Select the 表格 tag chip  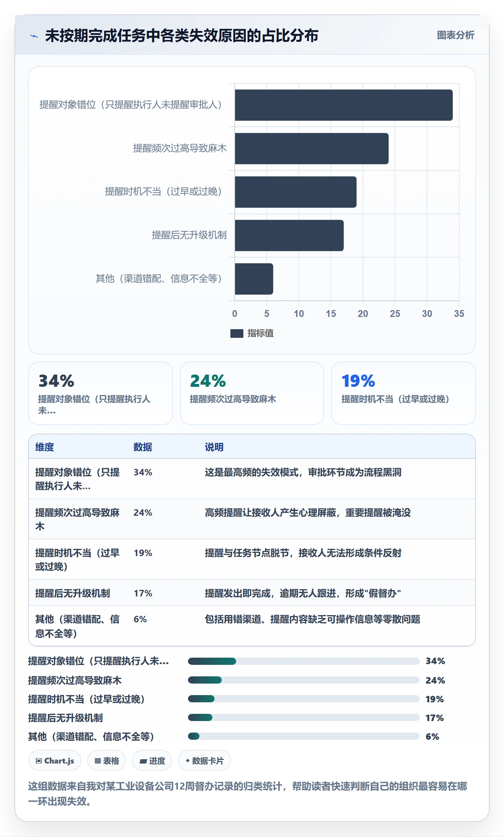107,761
